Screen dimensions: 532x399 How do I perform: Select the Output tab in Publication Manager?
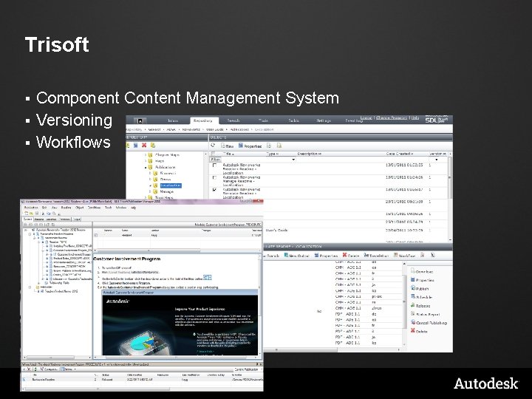pos(77,219)
